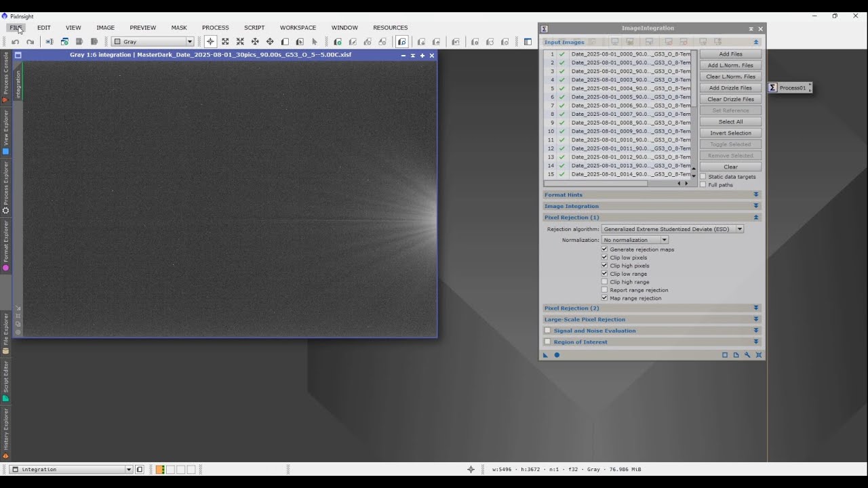Click the document icon in ImageIntegration's footer
The height and width of the screenshot is (488, 868).
736,355
